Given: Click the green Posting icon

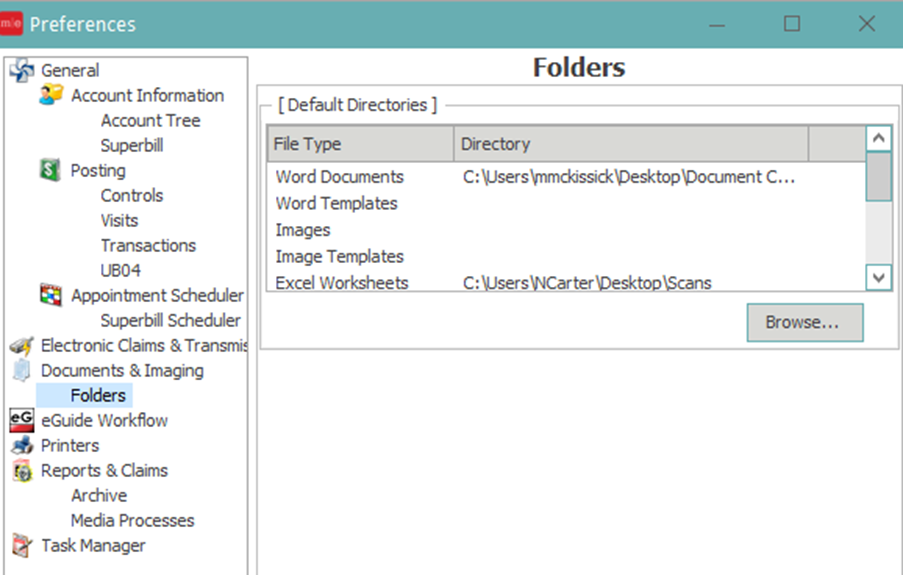Looking at the screenshot, I should click(x=51, y=171).
